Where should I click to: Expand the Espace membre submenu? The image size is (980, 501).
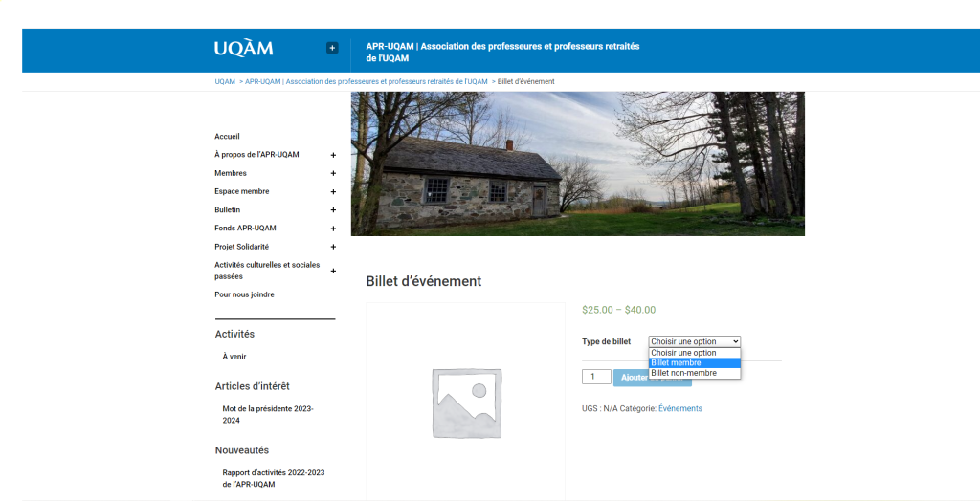(x=333, y=191)
